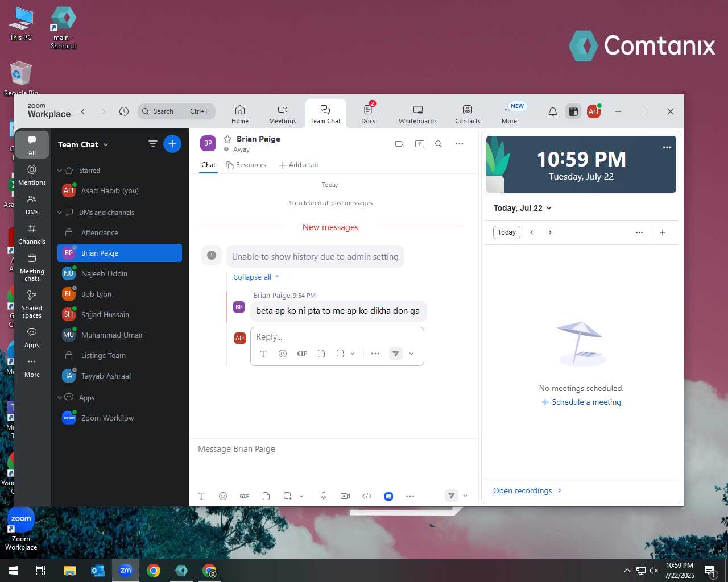Go to previous day in calendar

click(x=532, y=232)
